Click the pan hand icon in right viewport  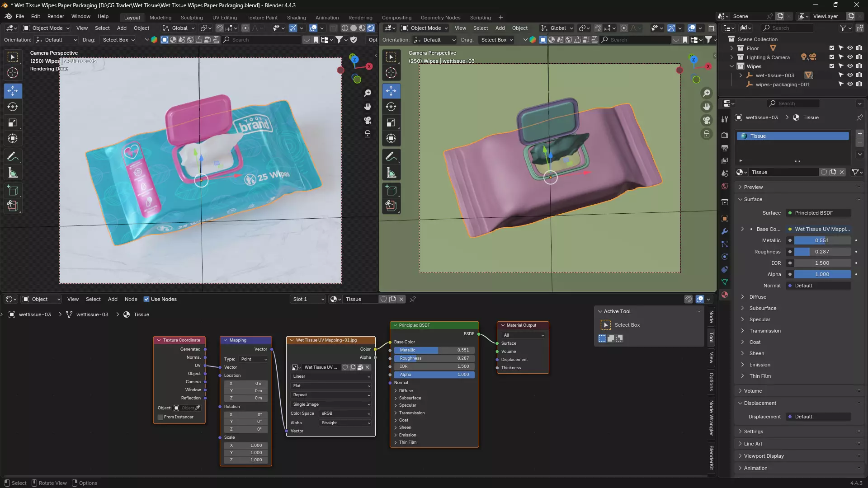point(706,107)
